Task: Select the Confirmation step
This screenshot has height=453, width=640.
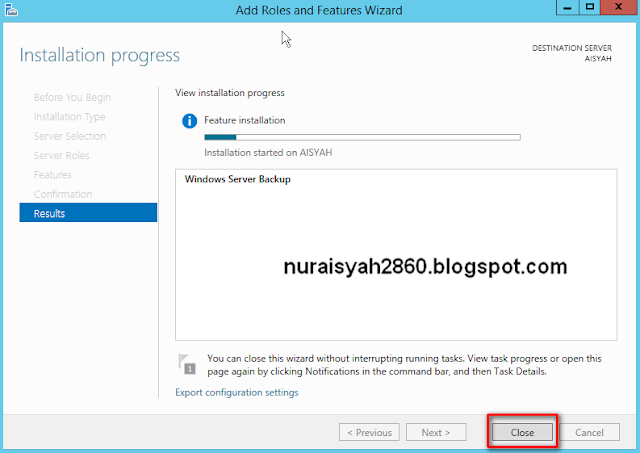Action: (x=63, y=194)
